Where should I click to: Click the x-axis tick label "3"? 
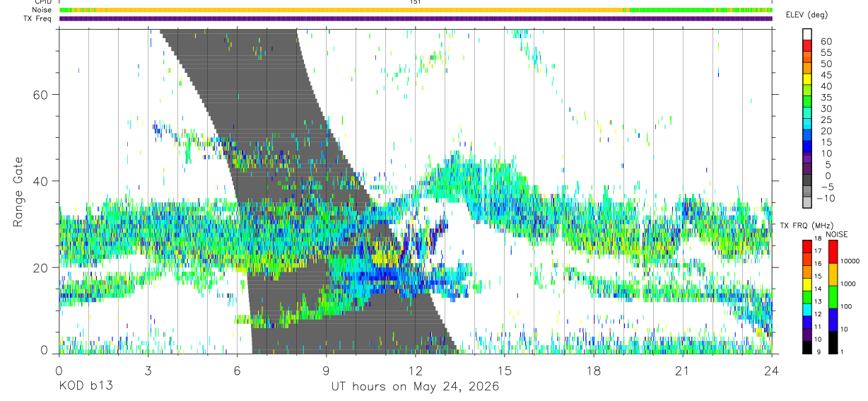[148, 371]
